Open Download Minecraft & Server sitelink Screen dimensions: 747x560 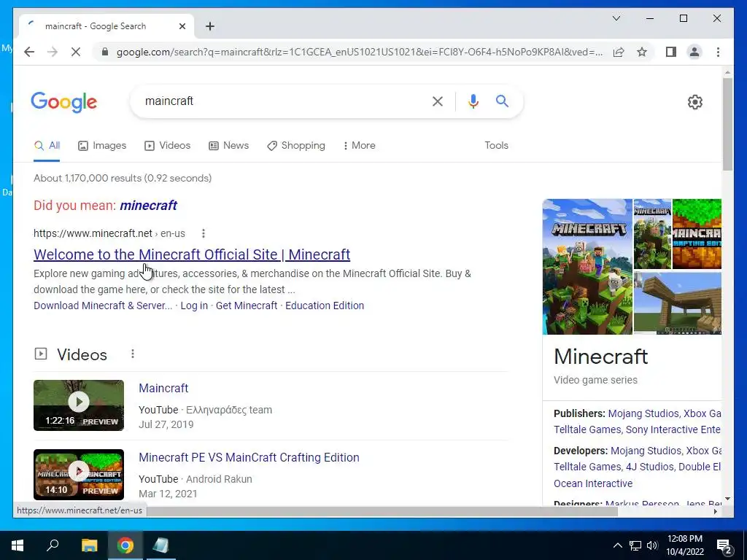click(103, 306)
